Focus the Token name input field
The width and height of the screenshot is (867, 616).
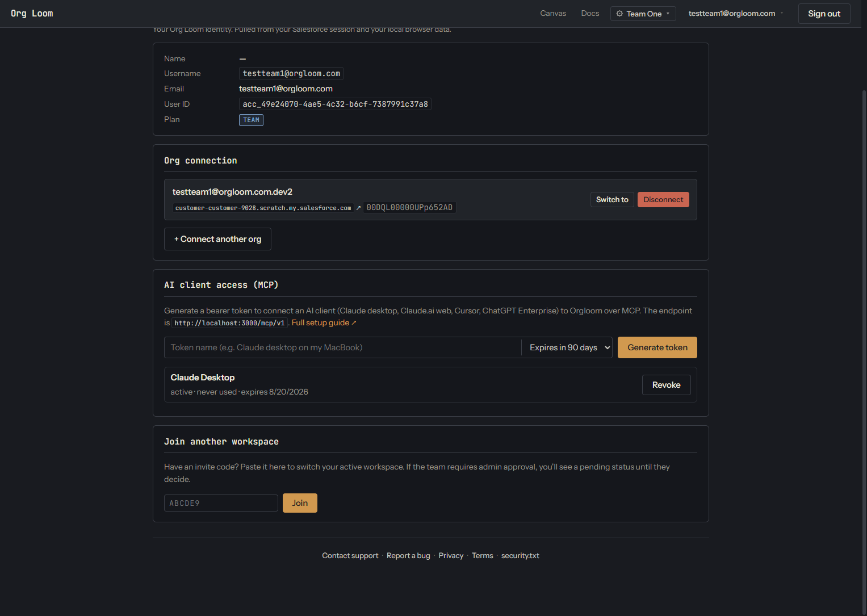click(x=342, y=347)
